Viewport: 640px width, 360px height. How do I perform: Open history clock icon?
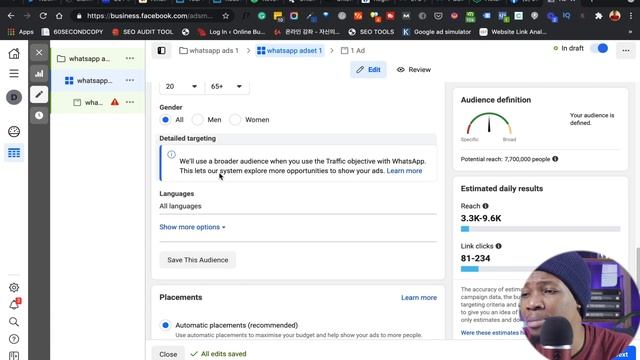pos(39,116)
